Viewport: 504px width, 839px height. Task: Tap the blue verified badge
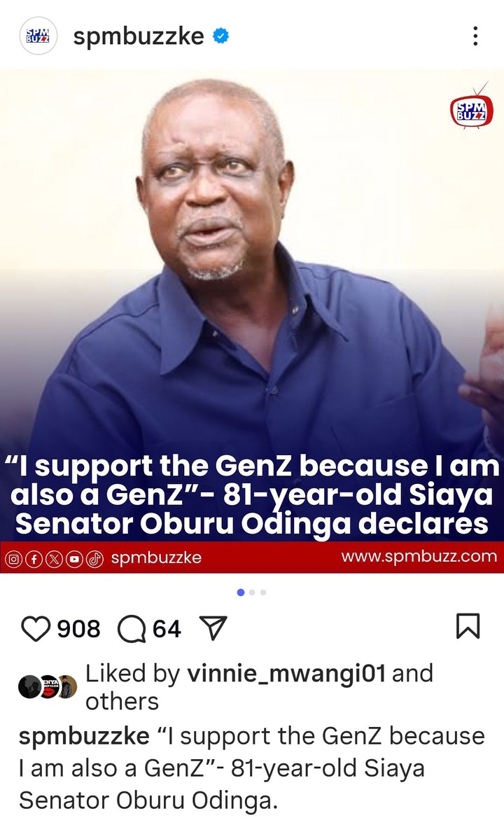[x=221, y=36]
